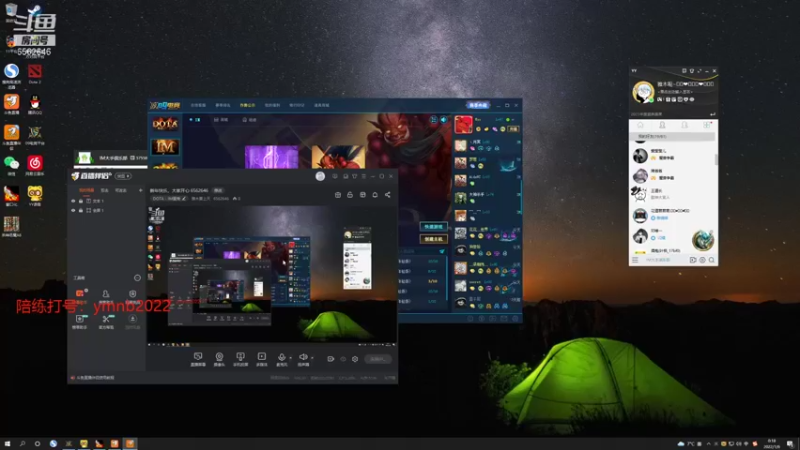This screenshot has height=450, width=800.
Task: Open messages icon in streaming app title bar
Action: coord(335,176)
